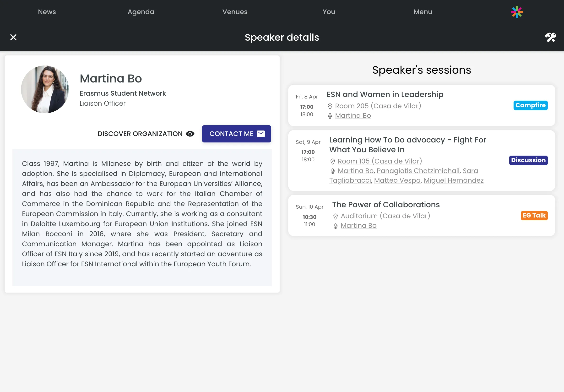This screenshot has height=392, width=564.
Task: Open the Menu navigation item
Action: [423, 12]
